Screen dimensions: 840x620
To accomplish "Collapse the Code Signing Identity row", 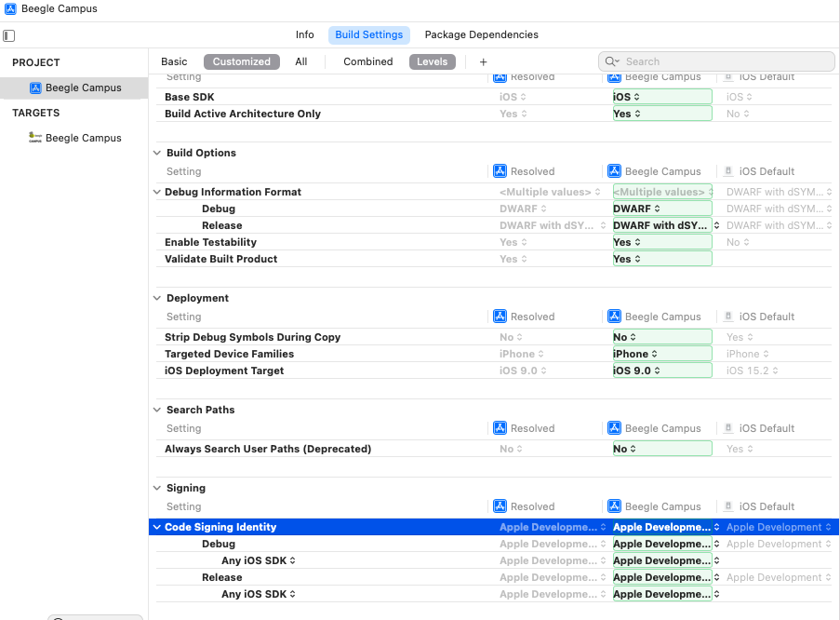I will point(156,527).
